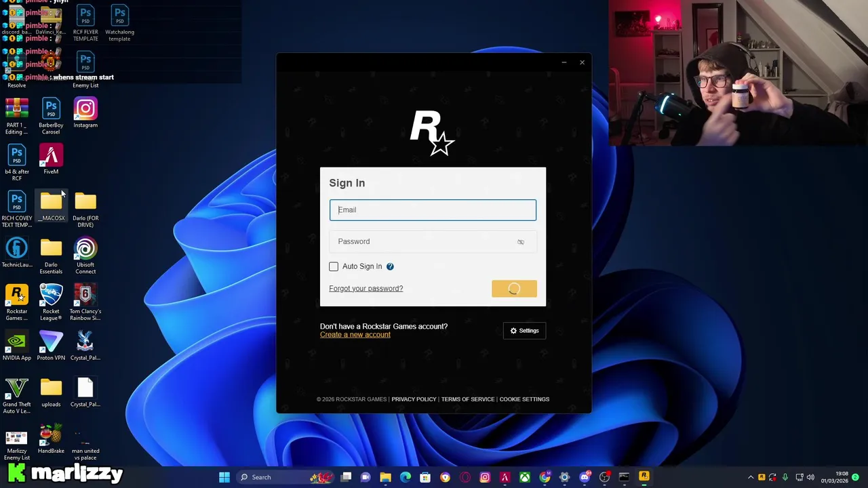Click the yellow sign-in loading button

tap(514, 289)
